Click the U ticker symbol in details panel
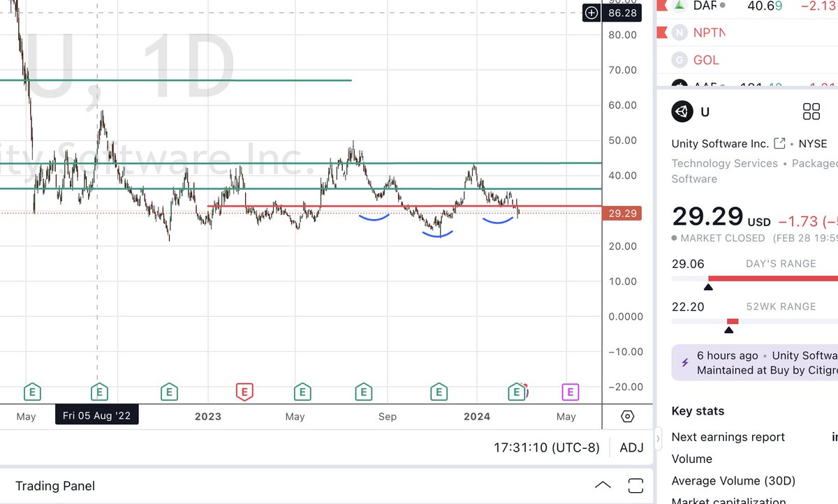 (x=705, y=112)
